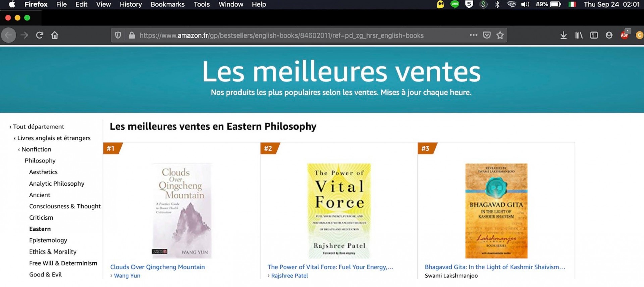
Task: Click the S shield menu bar icon
Action: coord(469,4)
